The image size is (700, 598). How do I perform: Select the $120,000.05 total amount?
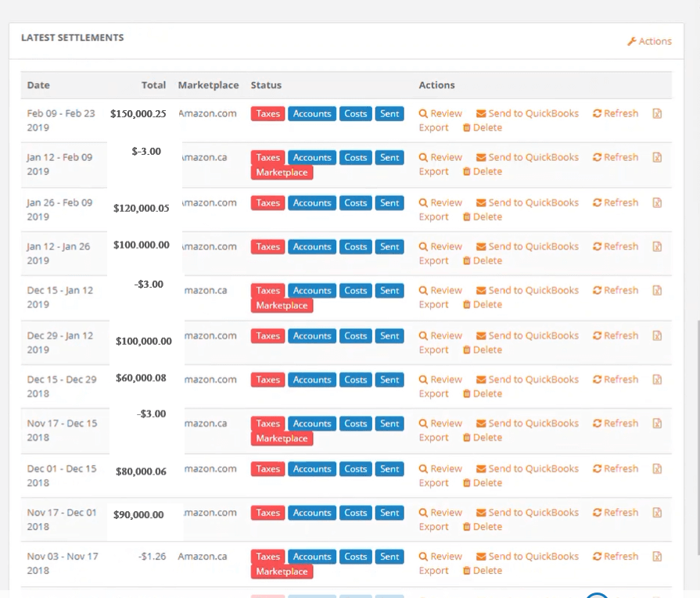click(142, 208)
